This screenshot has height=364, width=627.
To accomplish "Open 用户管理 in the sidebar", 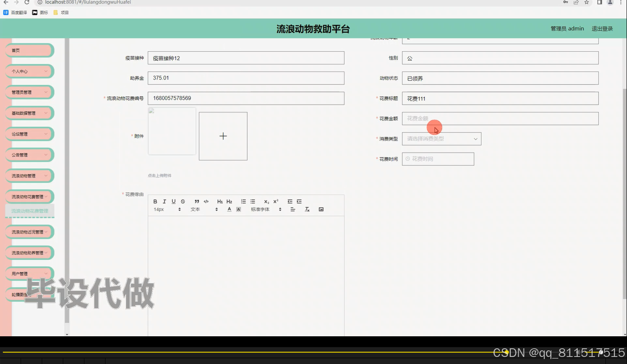I will click(29, 273).
